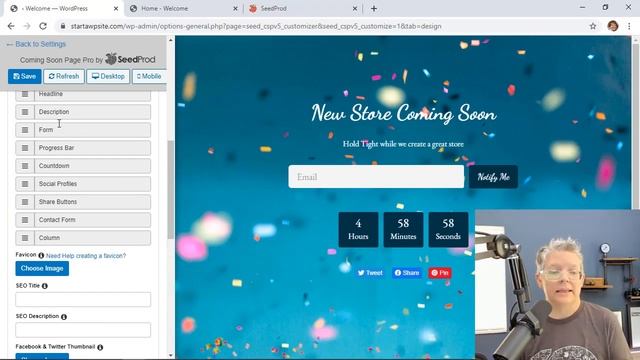
Task: Click the drag handle icon beside Share Buttons
Action: (x=25, y=202)
